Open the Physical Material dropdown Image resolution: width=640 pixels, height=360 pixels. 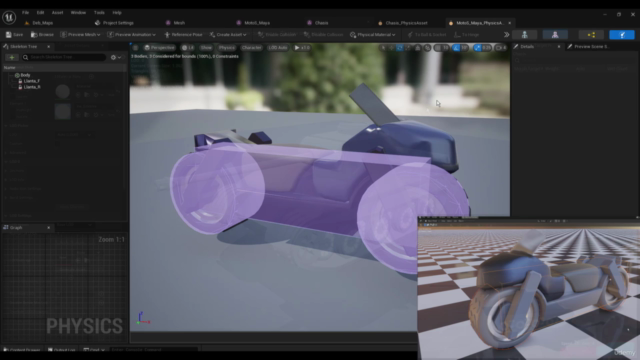[x=373, y=35]
